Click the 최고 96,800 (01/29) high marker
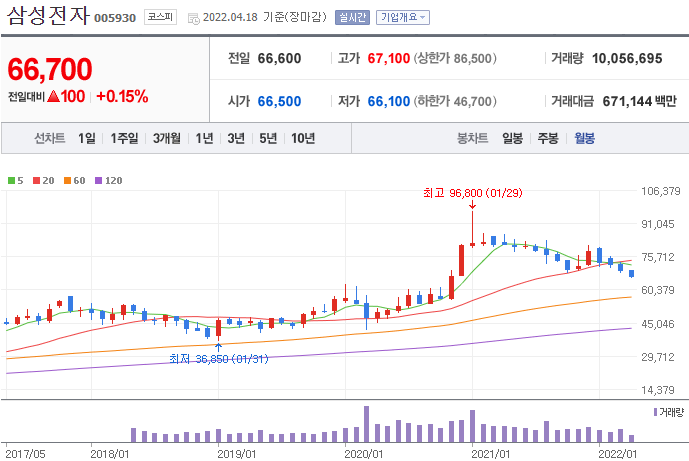The image size is (689, 461). coord(473,193)
